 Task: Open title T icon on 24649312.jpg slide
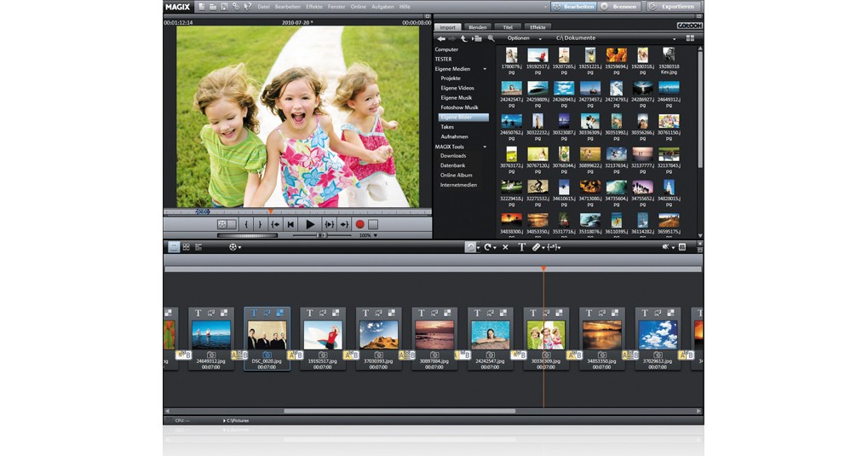click(x=198, y=313)
